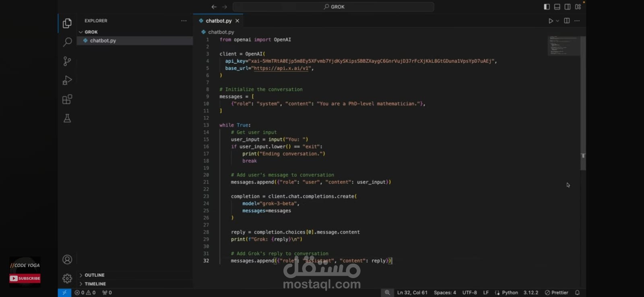Change file encoding via UTF-8
The image size is (644, 297).
pyautogui.click(x=470, y=293)
